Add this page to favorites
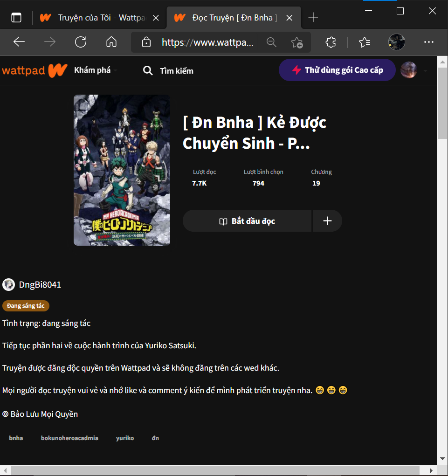448x476 pixels. point(297,42)
